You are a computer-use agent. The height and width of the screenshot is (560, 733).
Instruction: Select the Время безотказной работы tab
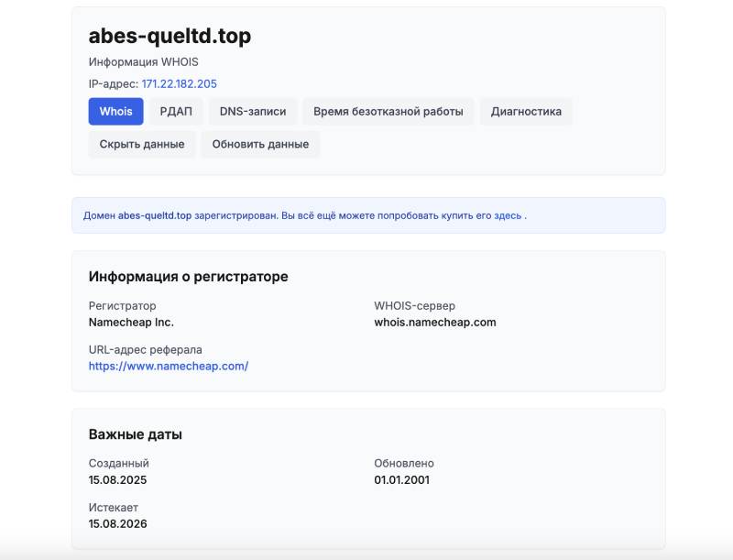388,112
